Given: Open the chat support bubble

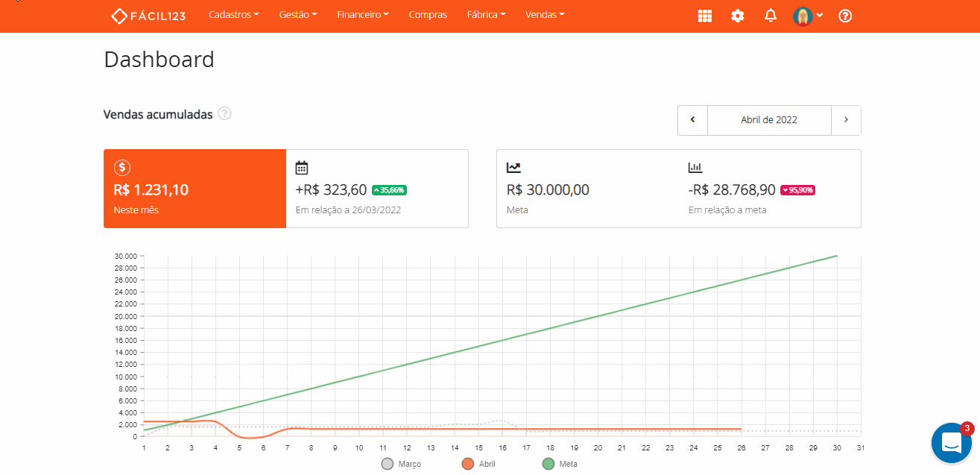Looking at the screenshot, I should [x=952, y=443].
